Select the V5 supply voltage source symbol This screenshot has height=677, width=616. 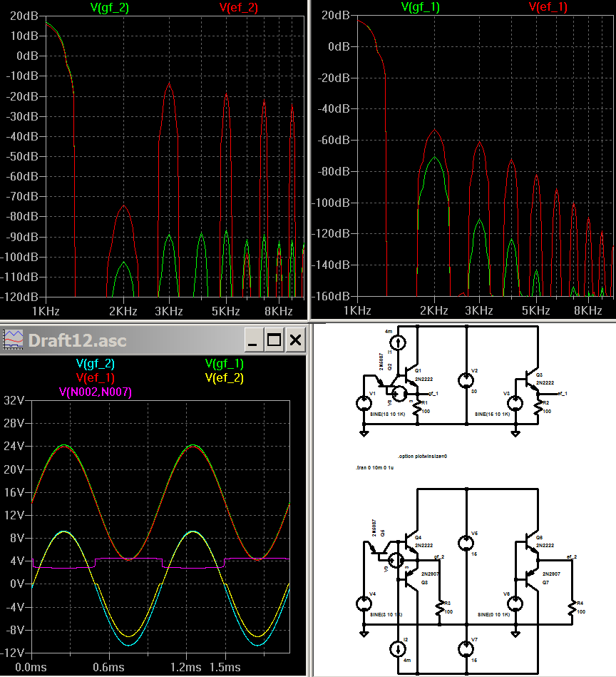point(466,543)
